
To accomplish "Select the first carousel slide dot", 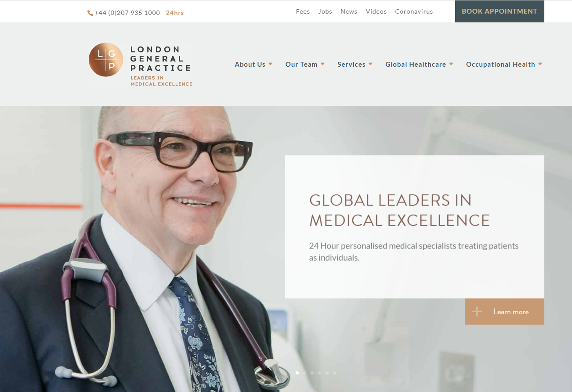I will pos(297,373).
